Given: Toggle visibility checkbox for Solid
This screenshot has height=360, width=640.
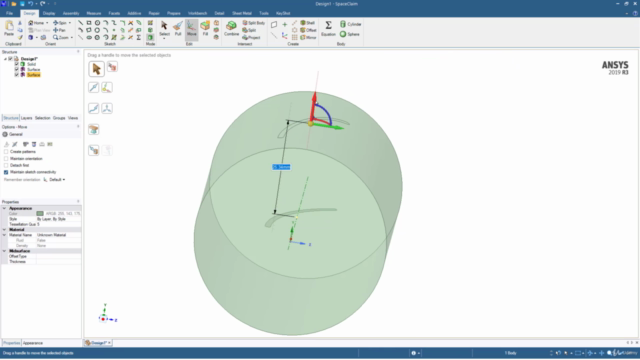Looking at the screenshot, I should point(17,64).
